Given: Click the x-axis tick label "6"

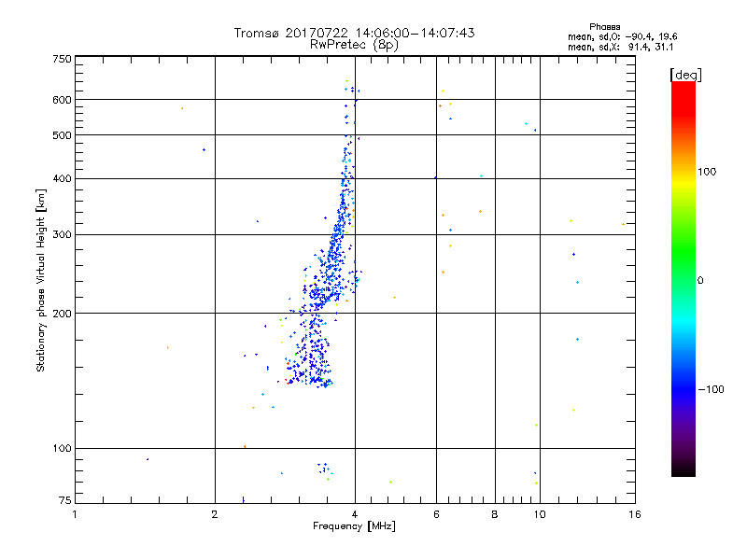Looking at the screenshot, I should [436, 514].
